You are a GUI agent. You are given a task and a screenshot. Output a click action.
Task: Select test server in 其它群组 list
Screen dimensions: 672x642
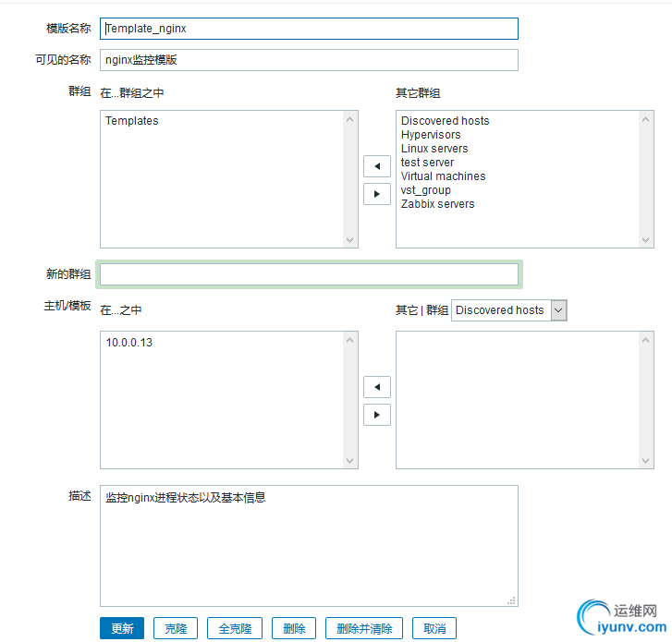[427, 163]
